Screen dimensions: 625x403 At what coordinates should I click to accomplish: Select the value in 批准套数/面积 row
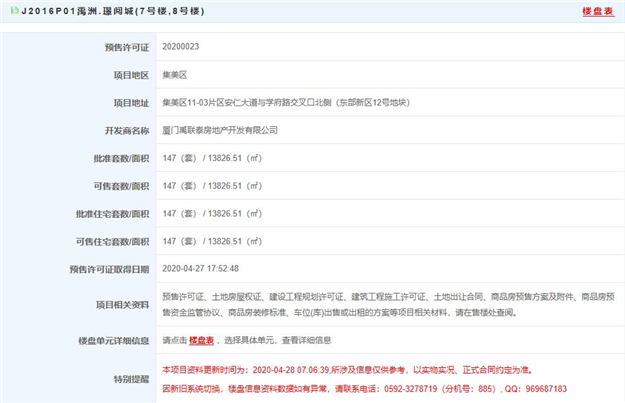pos(212,158)
